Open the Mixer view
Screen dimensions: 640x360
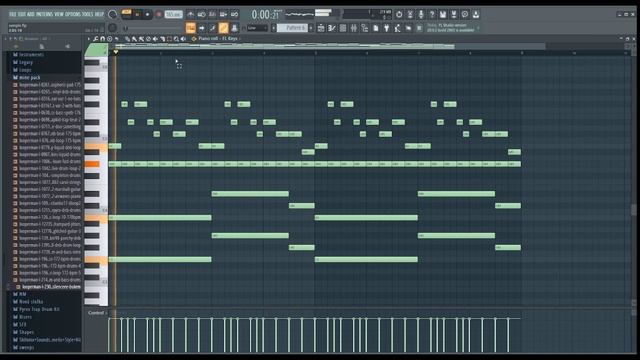(x=353, y=28)
